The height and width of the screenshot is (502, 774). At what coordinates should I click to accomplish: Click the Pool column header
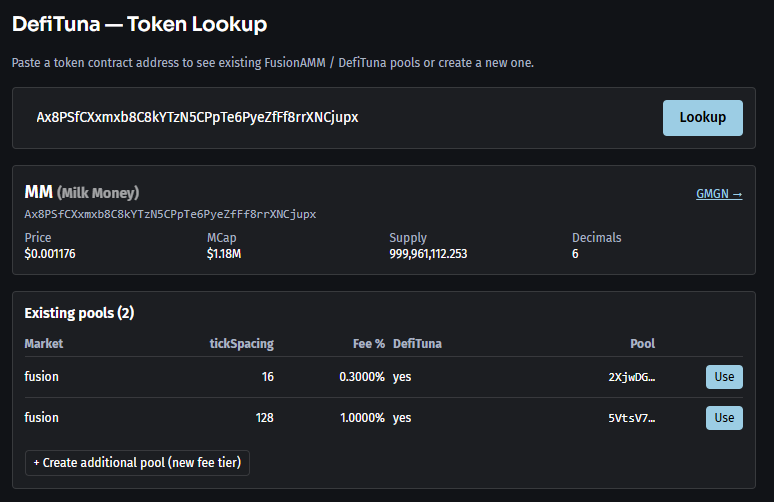coord(642,344)
